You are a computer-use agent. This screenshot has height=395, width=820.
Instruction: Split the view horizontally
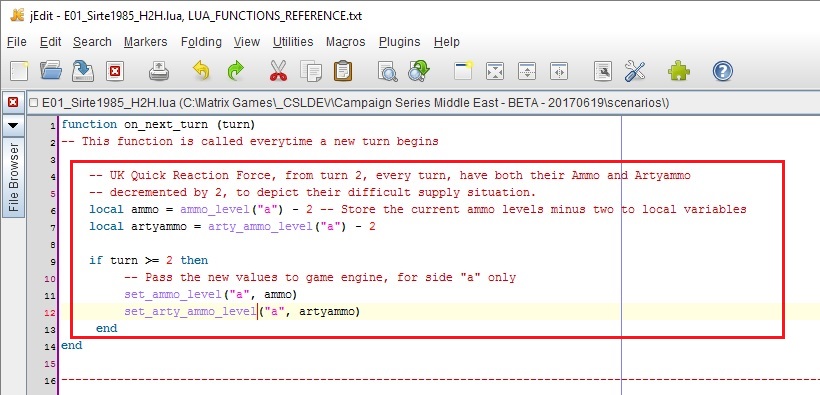coord(527,71)
